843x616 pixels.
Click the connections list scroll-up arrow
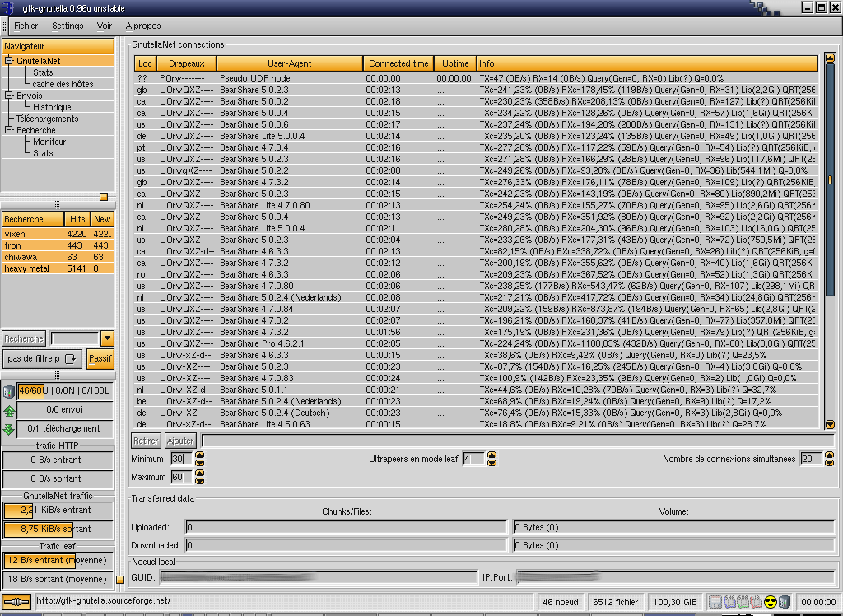pyautogui.click(x=830, y=58)
